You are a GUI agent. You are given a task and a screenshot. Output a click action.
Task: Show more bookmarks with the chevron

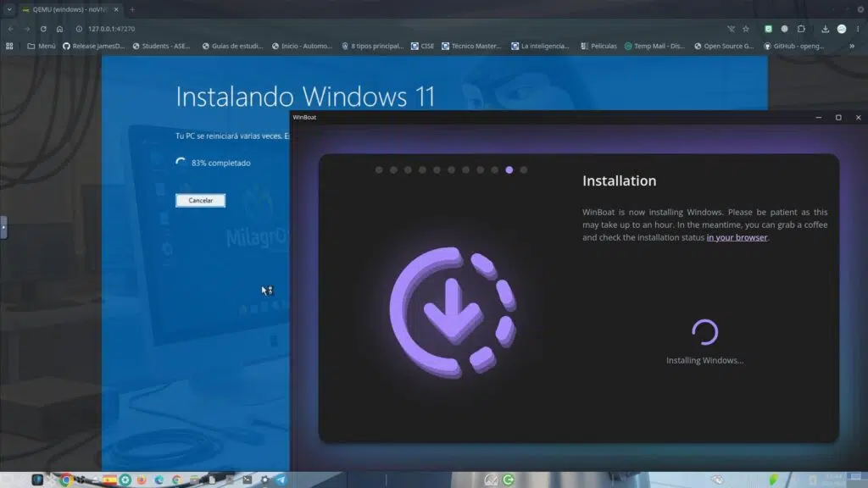click(852, 46)
